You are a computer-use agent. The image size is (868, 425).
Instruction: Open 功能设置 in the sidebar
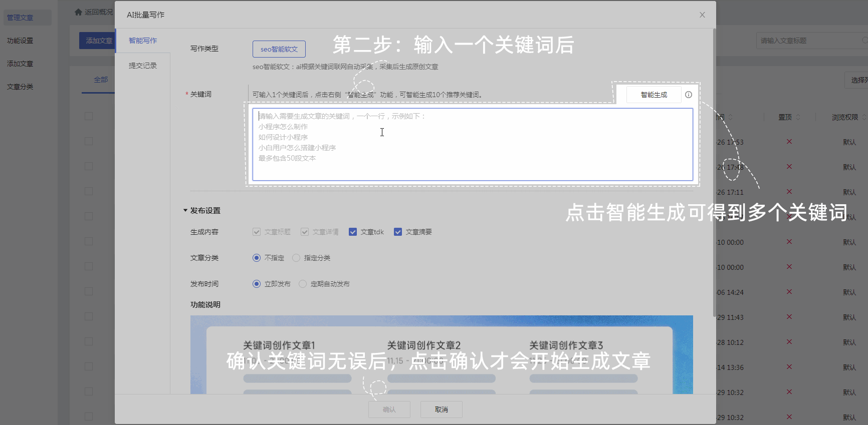[x=20, y=41]
